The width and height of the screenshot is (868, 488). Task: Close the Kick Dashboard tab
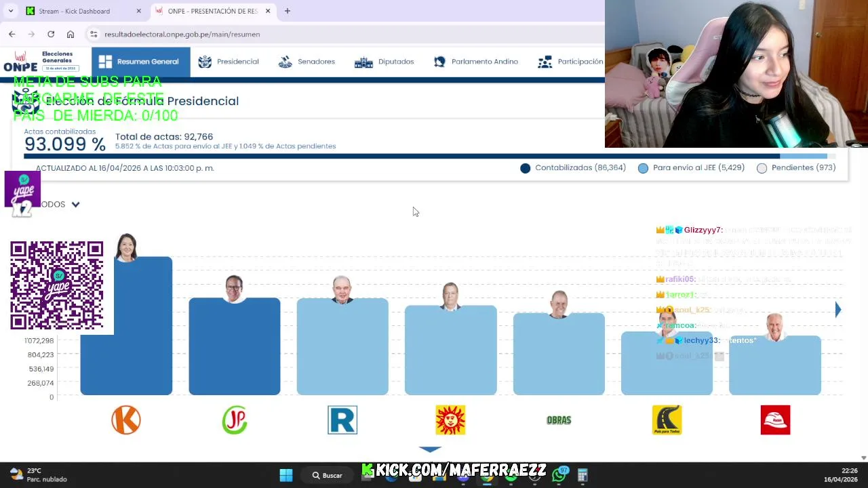(138, 11)
